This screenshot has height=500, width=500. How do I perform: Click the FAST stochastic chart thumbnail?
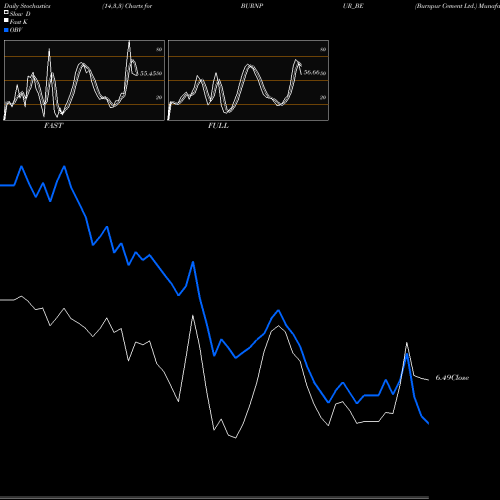(84, 80)
